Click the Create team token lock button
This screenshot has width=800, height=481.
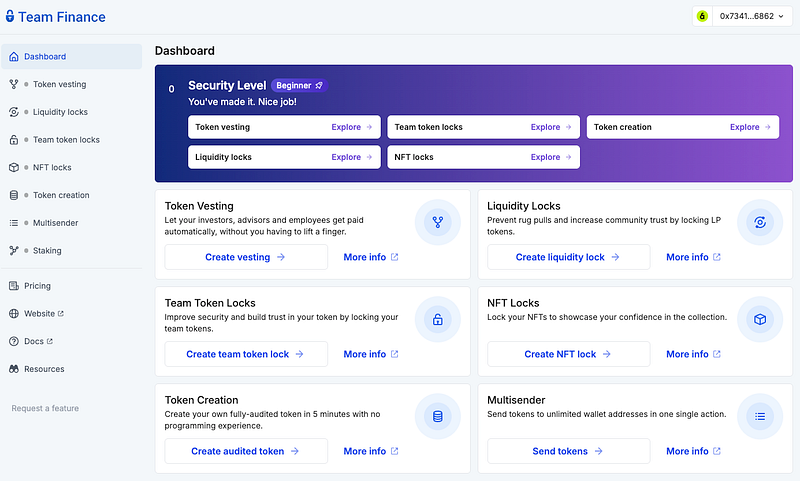[x=246, y=354]
